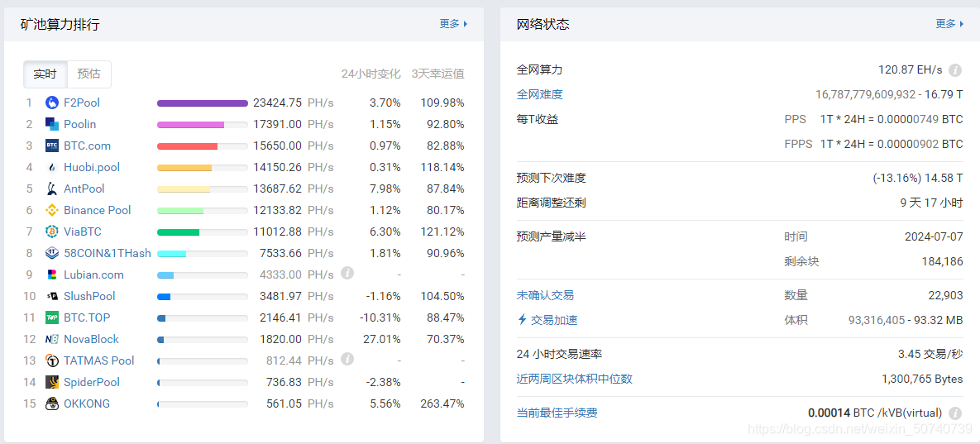Open the ViaBTC link
980x444 pixels.
click(x=83, y=232)
